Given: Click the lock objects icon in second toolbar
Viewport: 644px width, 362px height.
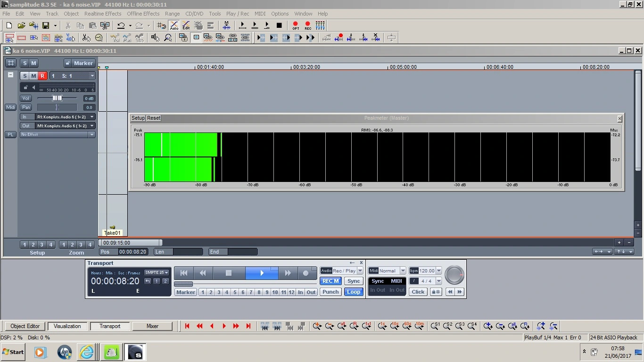Looking at the screenshot, I should pos(183,38).
